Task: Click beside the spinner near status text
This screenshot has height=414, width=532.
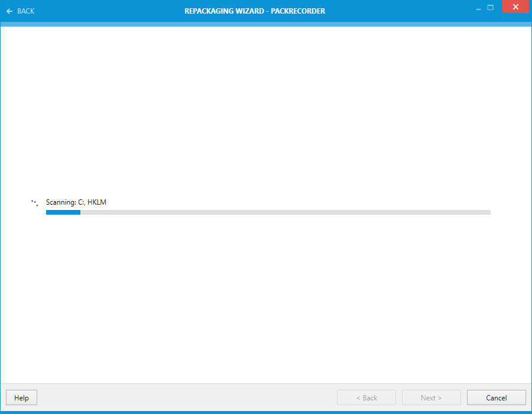Action: (41, 202)
